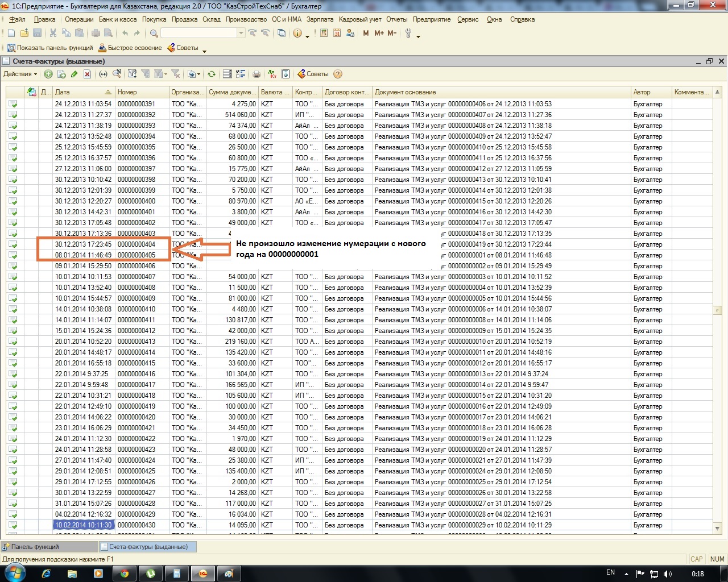Screen dimensions: 728x582
Task: Open the Операции menu
Action: point(79,19)
